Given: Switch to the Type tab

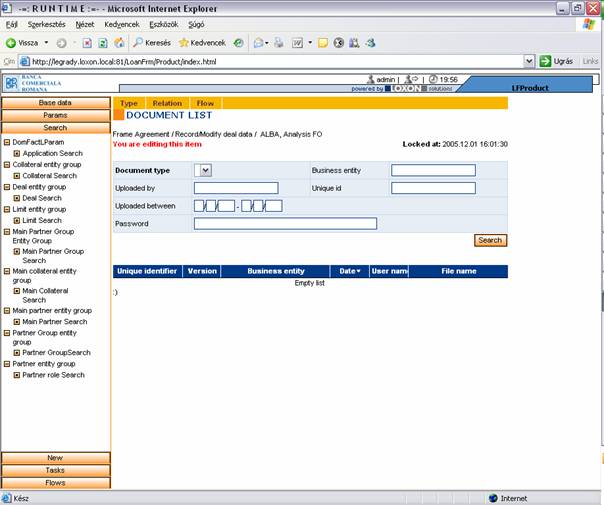Looking at the screenshot, I should click(129, 103).
